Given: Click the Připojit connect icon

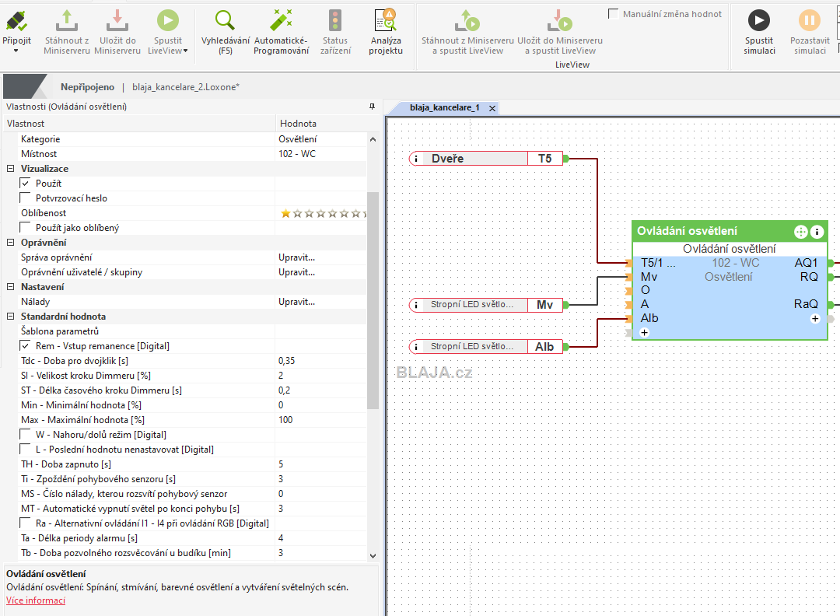Looking at the screenshot, I should pyautogui.click(x=16, y=22).
